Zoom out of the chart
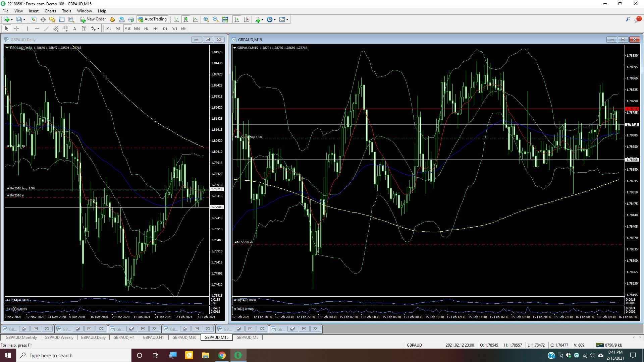Screen dimensions: 644x362 (216, 19)
